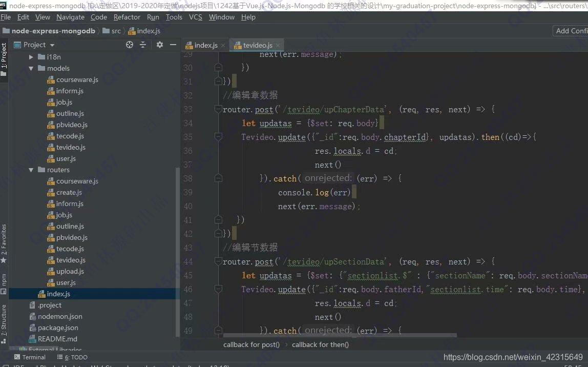588x367 pixels.
Task: Open the Project panel settings gear
Action: [x=160, y=45]
